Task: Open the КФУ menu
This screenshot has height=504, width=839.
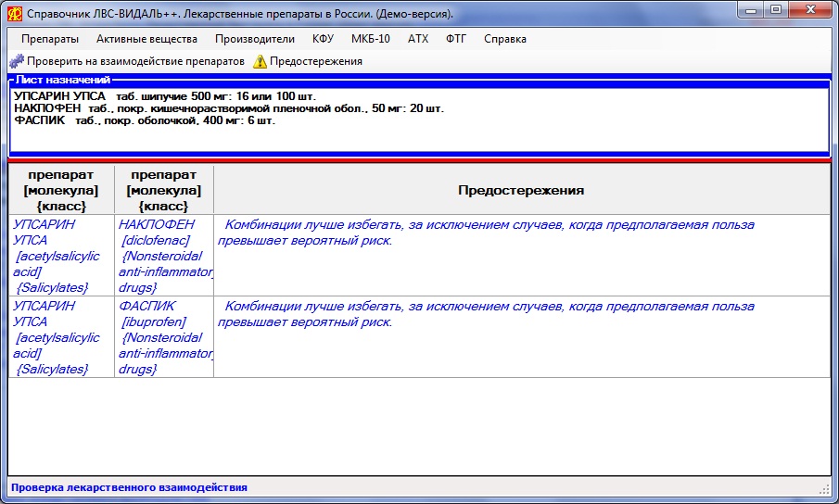Action: [x=323, y=39]
